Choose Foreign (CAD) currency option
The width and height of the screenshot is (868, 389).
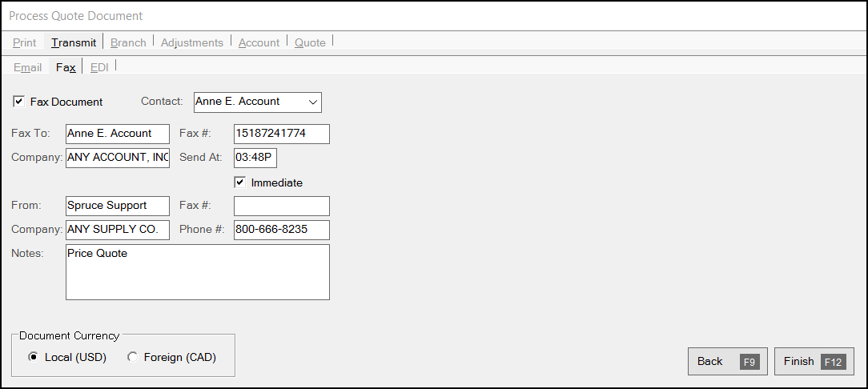click(x=132, y=358)
